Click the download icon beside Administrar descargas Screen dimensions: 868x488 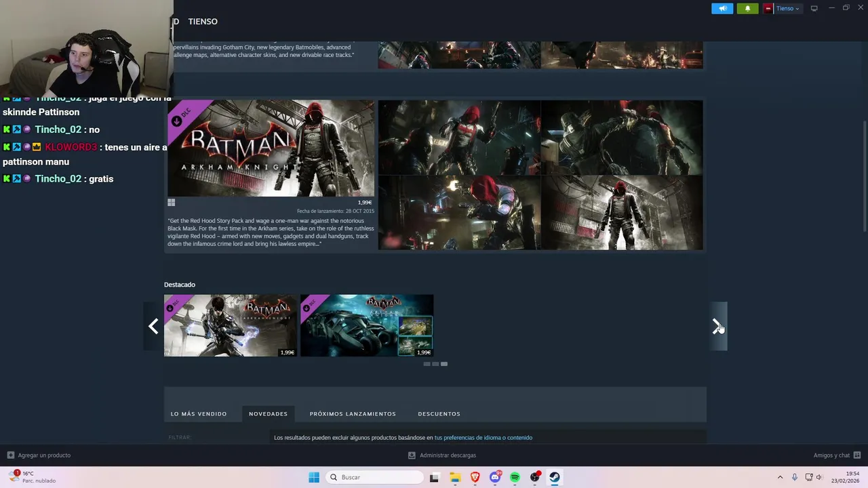[x=412, y=455]
